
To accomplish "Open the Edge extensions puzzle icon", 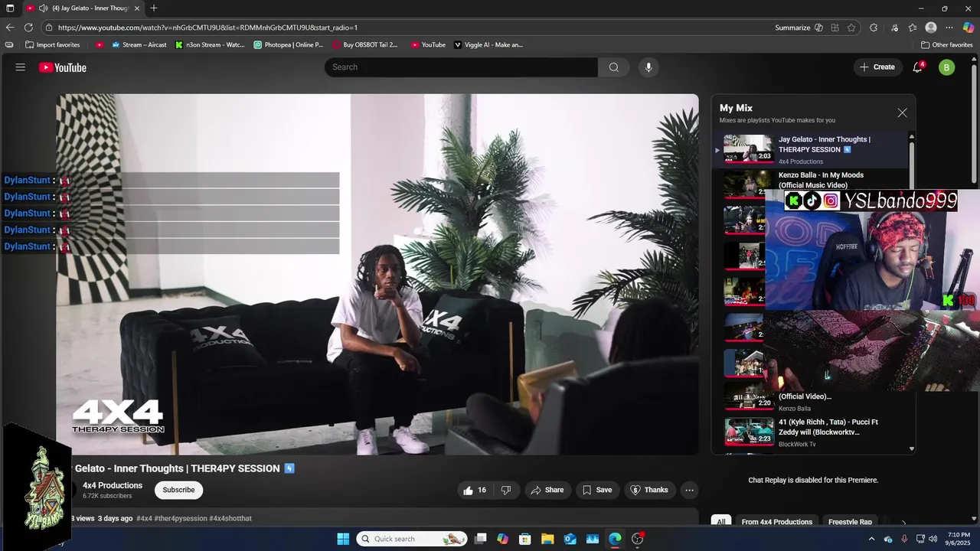I will click(874, 28).
